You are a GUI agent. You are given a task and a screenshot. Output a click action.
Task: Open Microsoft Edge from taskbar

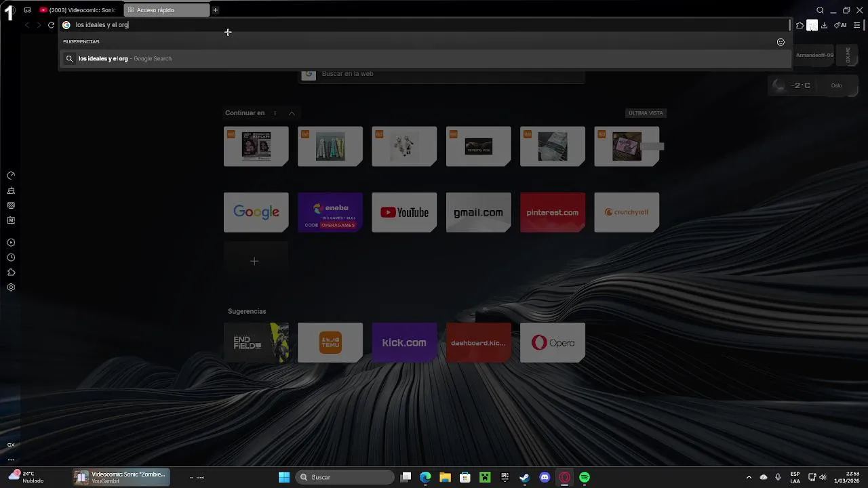(x=425, y=477)
